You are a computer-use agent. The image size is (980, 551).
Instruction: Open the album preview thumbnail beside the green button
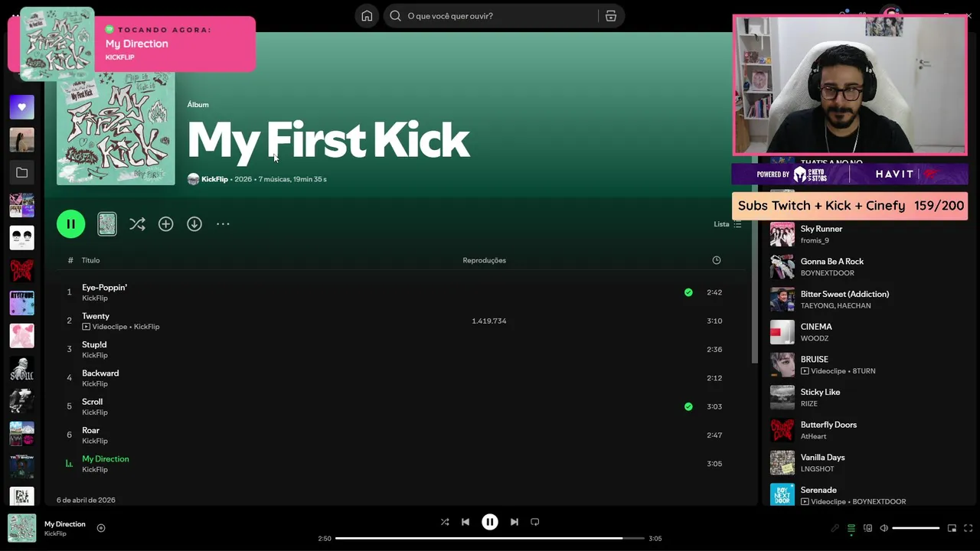click(x=107, y=224)
